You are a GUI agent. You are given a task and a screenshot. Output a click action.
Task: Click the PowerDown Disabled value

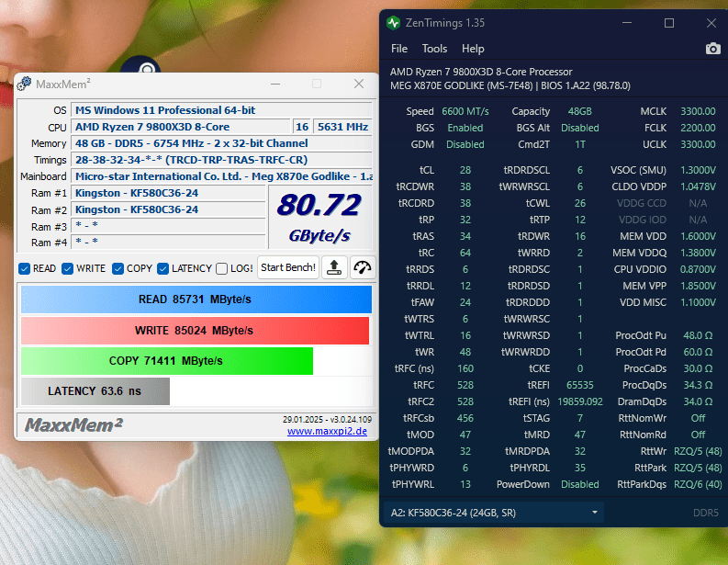pyautogui.click(x=580, y=485)
